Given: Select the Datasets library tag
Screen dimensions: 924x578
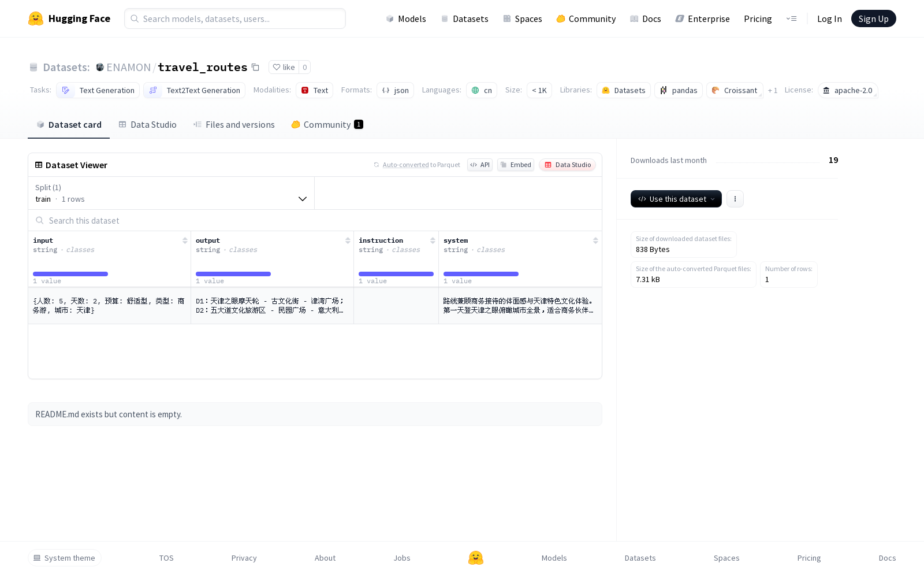Looking at the screenshot, I should click(x=624, y=90).
